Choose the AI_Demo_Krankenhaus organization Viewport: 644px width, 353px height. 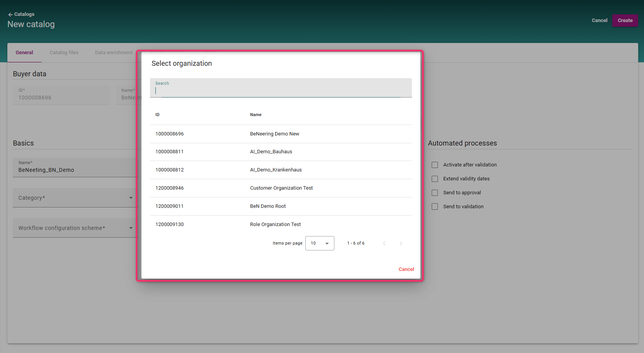tap(276, 170)
